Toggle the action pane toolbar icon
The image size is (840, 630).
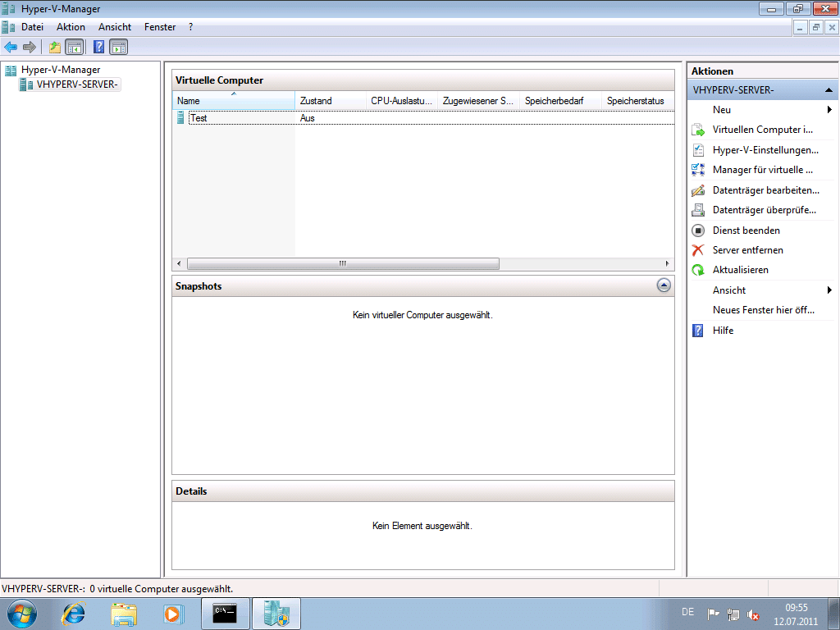click(x=118, y=47)
